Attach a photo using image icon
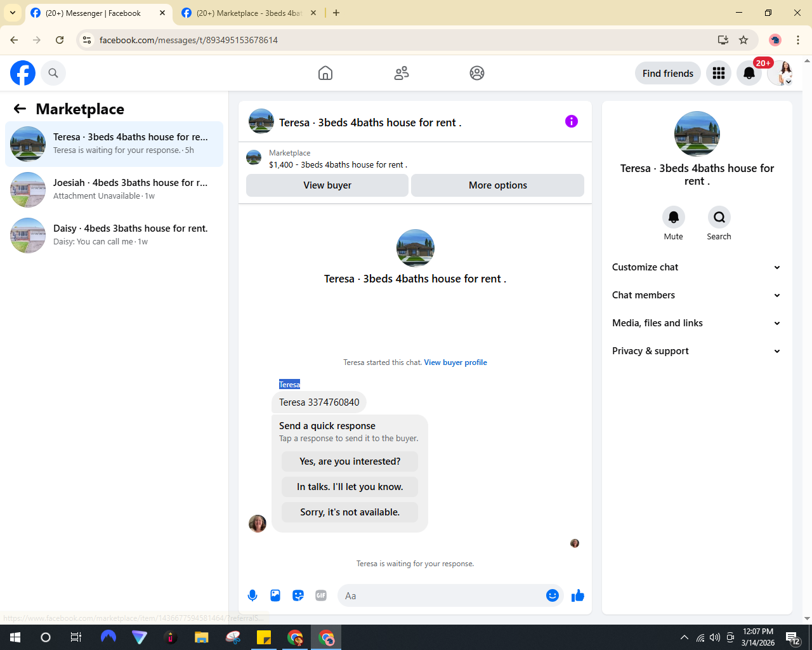The image size is (812, 650). (x=275, y=595)
